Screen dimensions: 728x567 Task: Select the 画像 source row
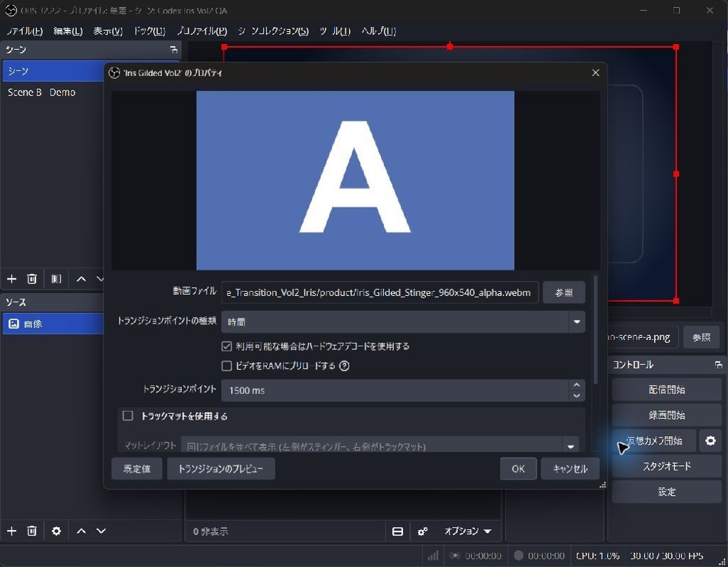(53, 324)
